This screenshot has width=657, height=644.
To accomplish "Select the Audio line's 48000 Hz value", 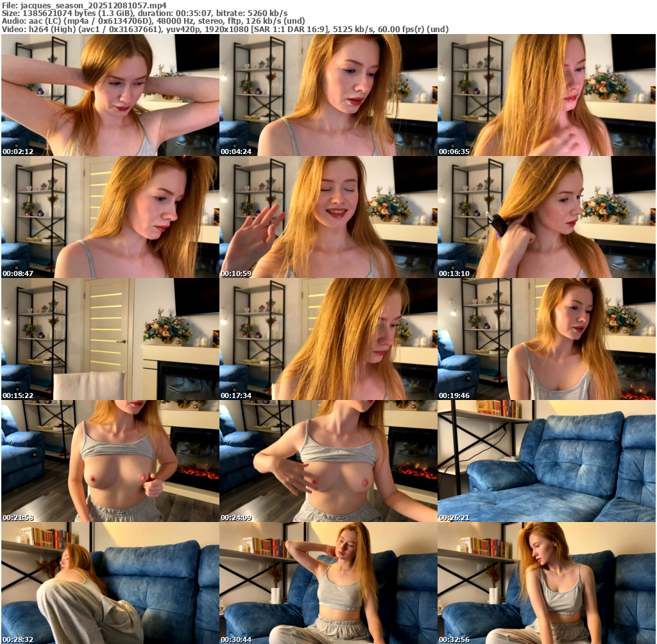I will click(x=174, y=21).
